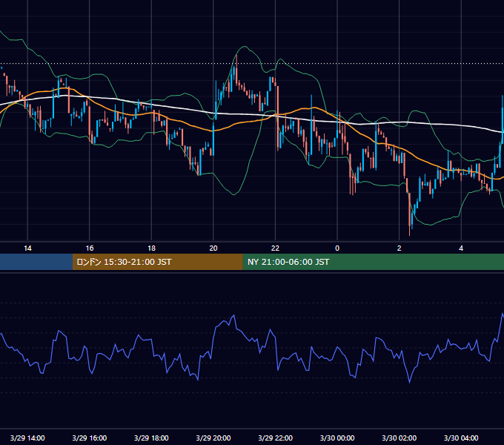This screenshot has width=504, height=445.
Task: Click the ロンドン 15:30-21:00 JST session bar
Action: 157,262
